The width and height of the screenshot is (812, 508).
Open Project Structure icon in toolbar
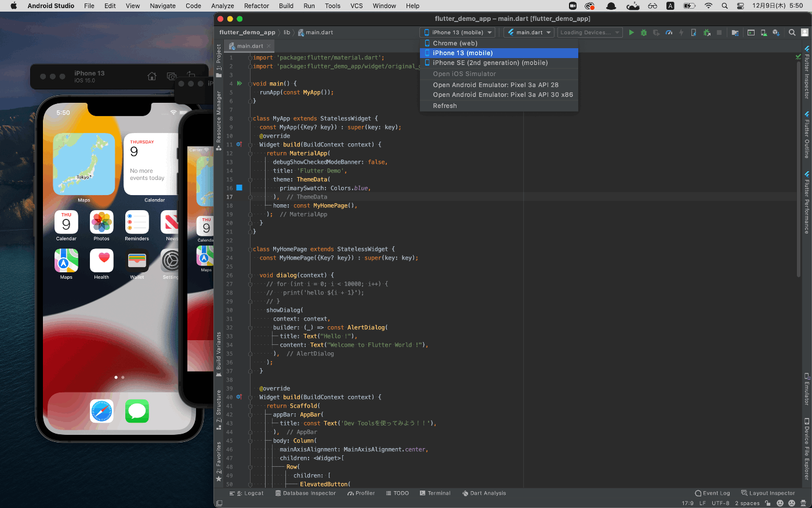point(735,33)
